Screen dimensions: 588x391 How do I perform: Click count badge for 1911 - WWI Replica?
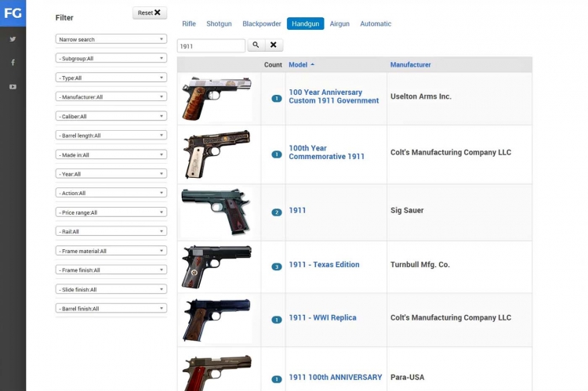[277, 320]
